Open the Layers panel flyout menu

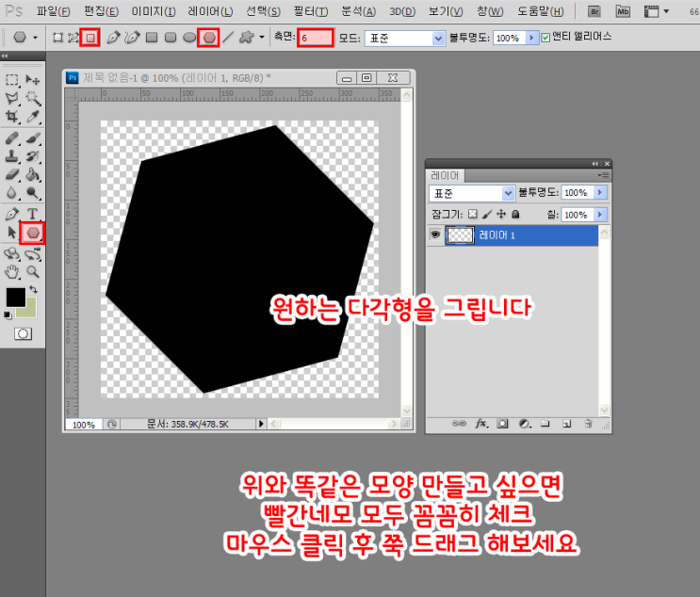point(603,175)
